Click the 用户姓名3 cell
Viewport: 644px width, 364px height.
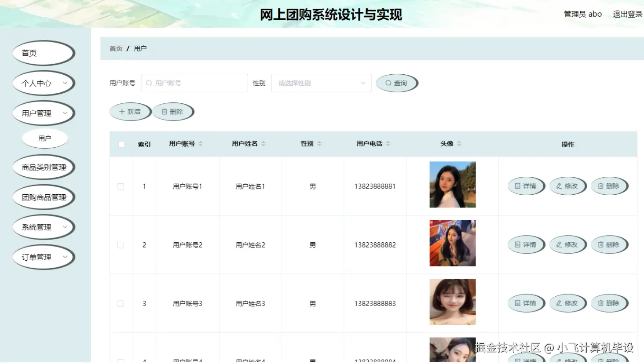tap(250, 303)
